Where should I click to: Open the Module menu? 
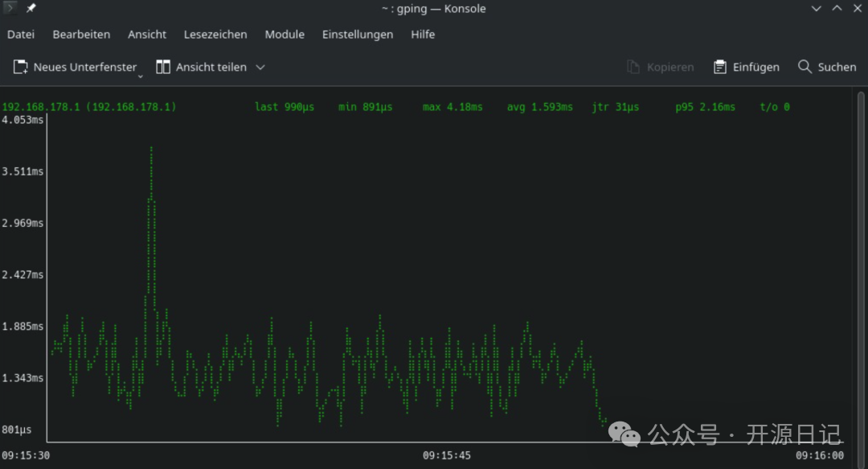coord(285,35)
